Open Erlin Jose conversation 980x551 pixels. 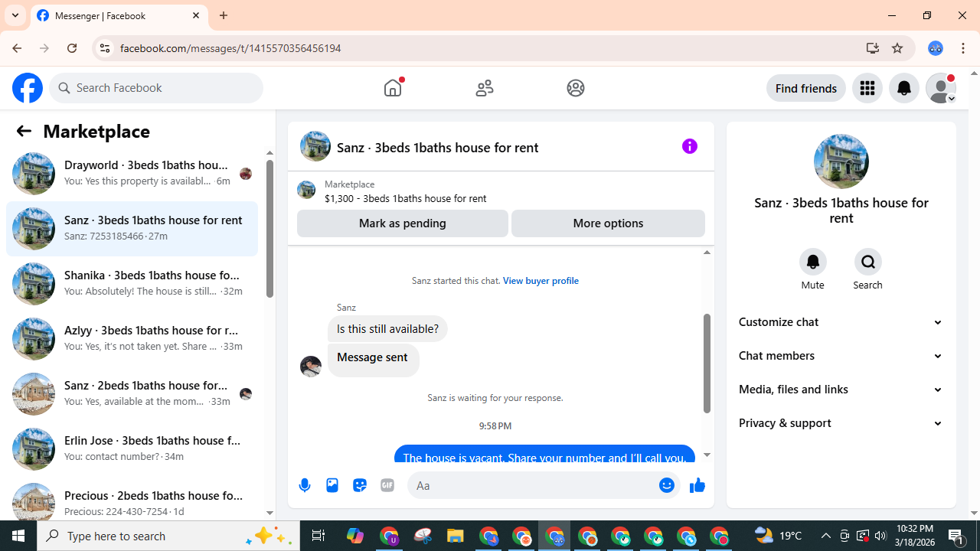pyautogui.click(x=132, y=448)
